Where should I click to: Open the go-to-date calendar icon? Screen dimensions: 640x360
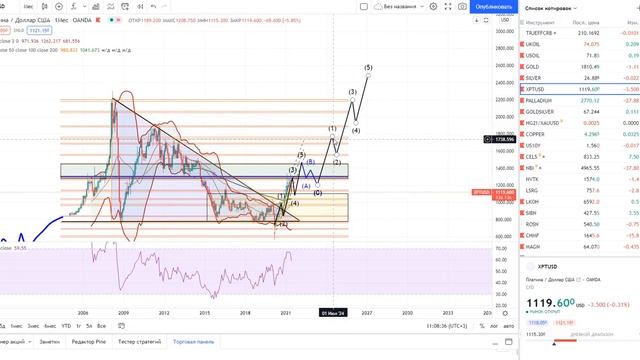(x=121, y=326)
